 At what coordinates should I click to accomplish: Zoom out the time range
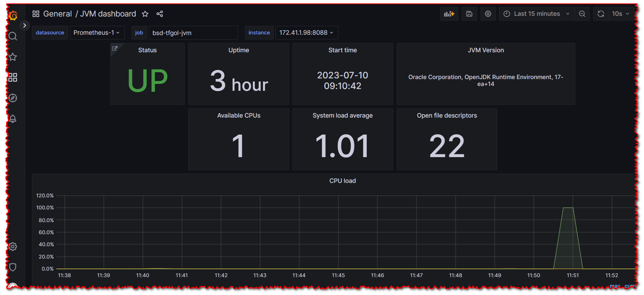pos(582,14)
